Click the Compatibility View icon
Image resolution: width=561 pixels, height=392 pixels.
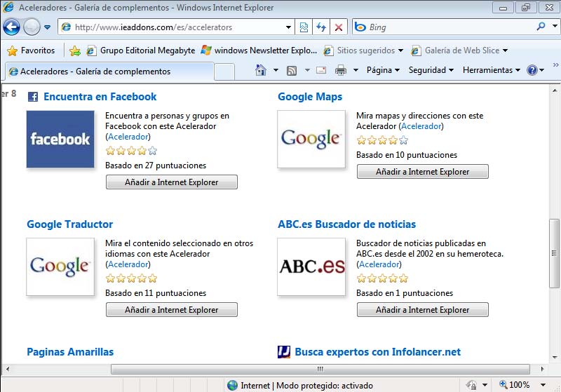pyautogui.click(x=304, y=27)
